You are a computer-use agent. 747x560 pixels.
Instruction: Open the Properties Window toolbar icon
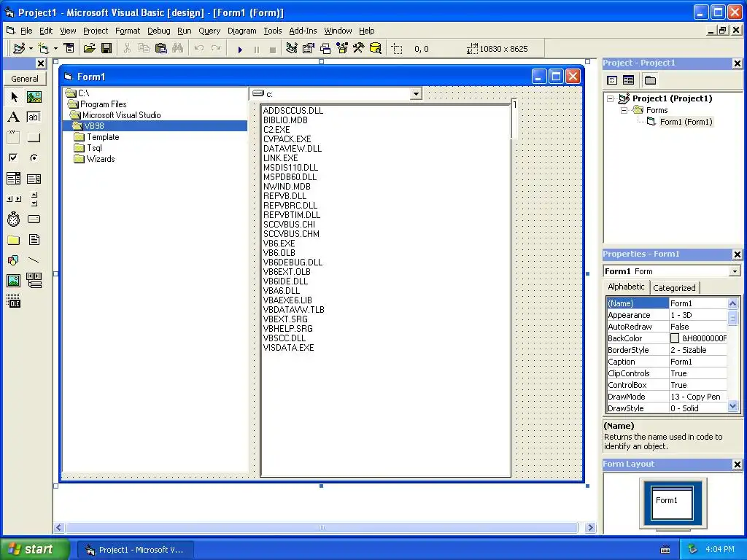309,48
